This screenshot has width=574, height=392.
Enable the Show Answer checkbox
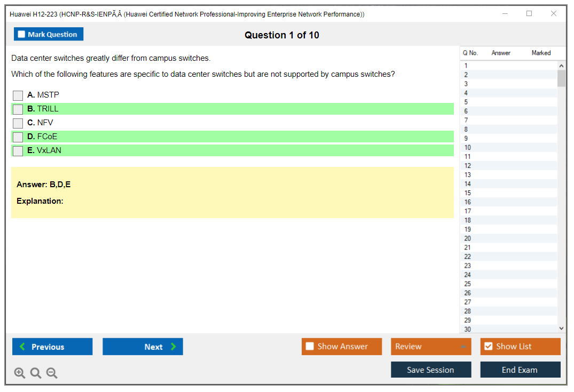(310, 347)
